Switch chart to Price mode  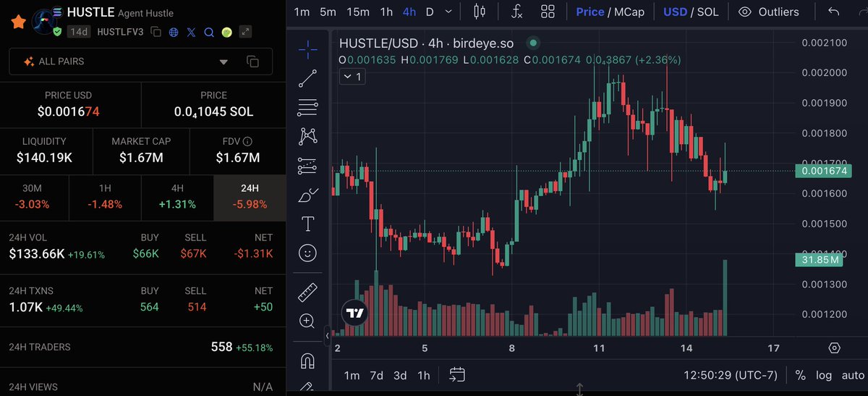tap(590, 12)
